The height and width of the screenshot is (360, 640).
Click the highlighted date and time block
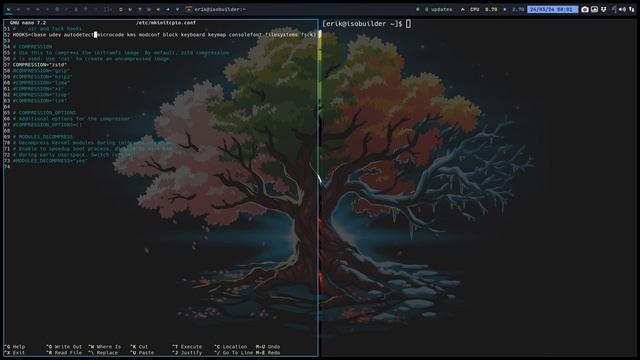click(552, 9)
